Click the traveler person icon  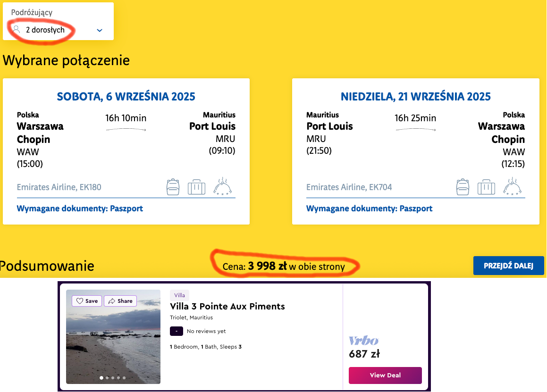tap(17, 30)
